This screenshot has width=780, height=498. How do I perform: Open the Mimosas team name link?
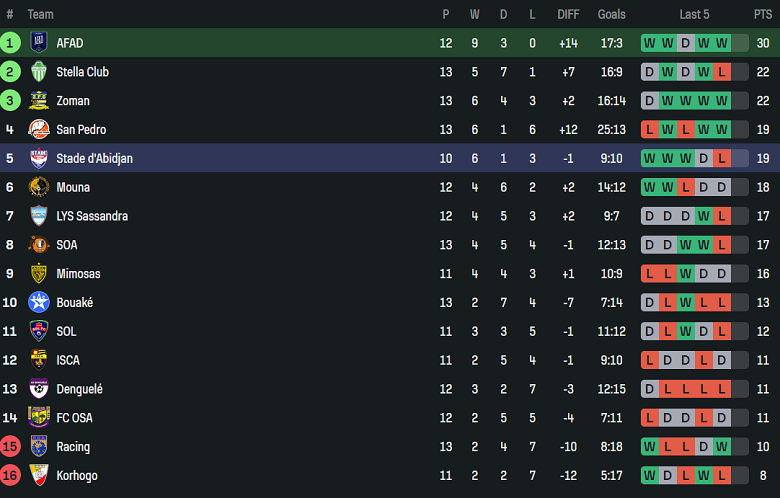79,274
